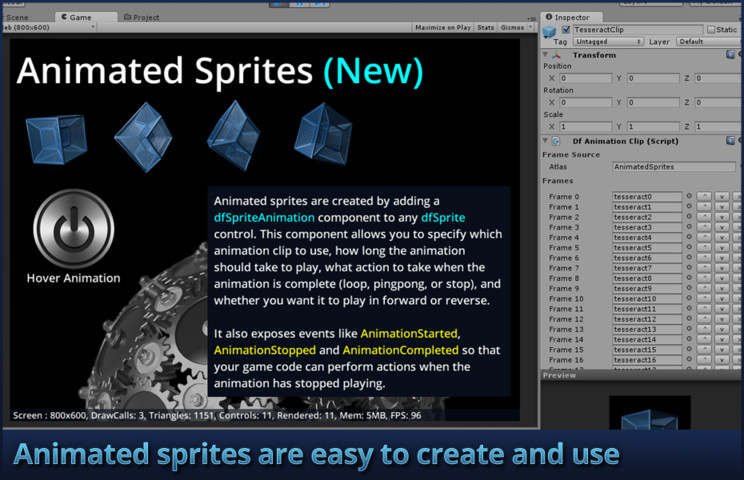Click the 'Frame 10' label
Viewport: 744px width, 480px height.
pyautogui.click(x=566, y=299)
